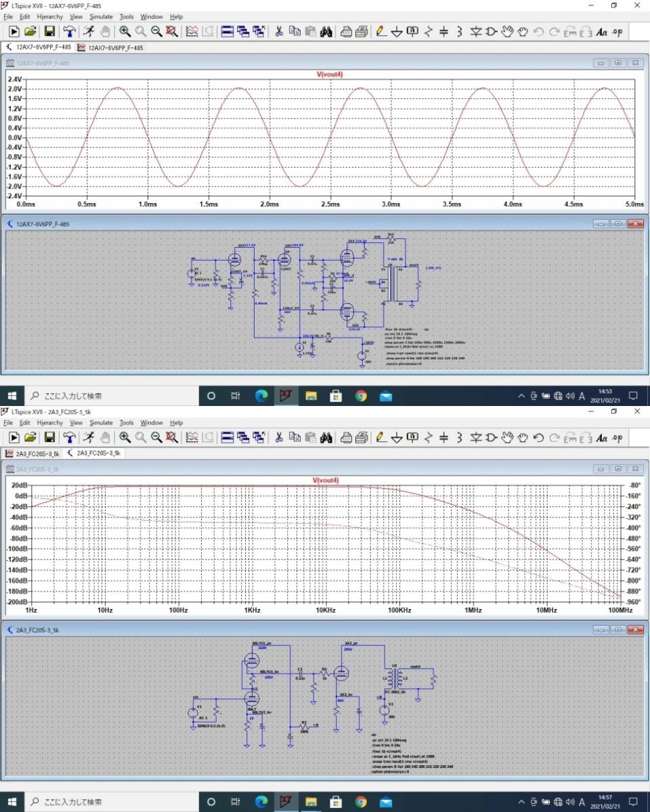This screenshot has width=650, height=812.
Task: Click the Find binoculars icon in the upper toolbar
Action: click(x=326, y=31)
